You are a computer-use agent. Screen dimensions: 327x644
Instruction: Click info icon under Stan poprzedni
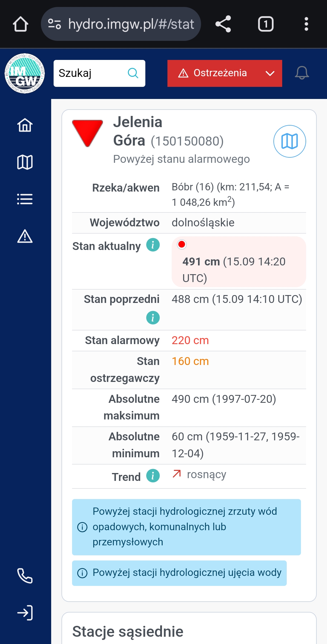click(x=153, y=318)
